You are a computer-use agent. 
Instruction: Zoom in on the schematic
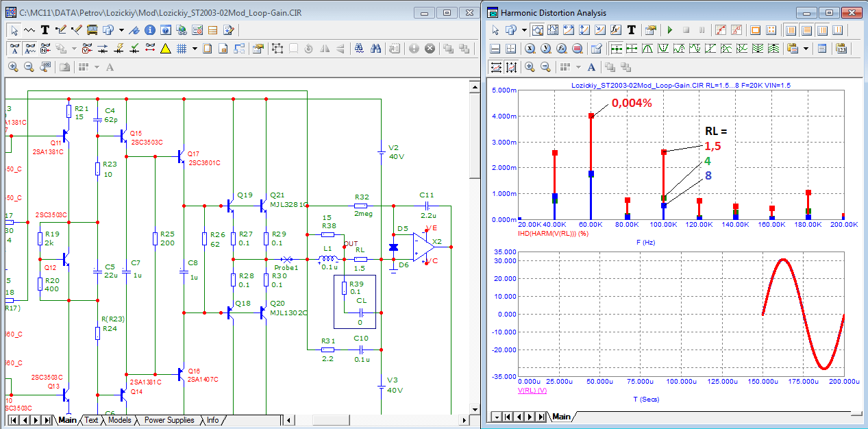[x=14, y=67]
